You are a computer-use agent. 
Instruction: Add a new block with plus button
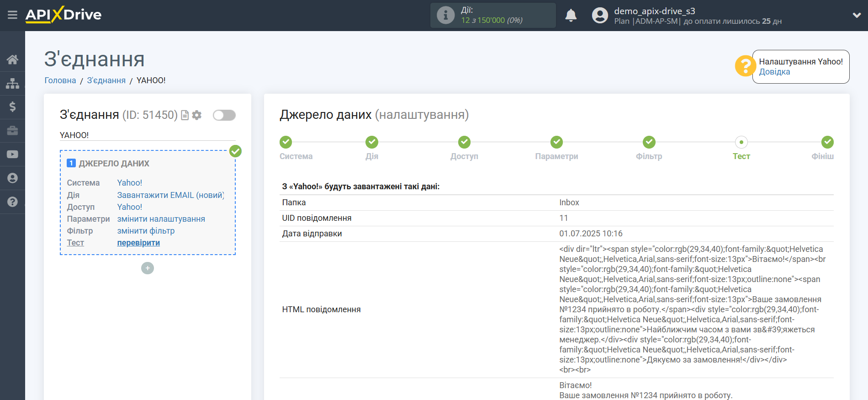[x=148, y=268]
